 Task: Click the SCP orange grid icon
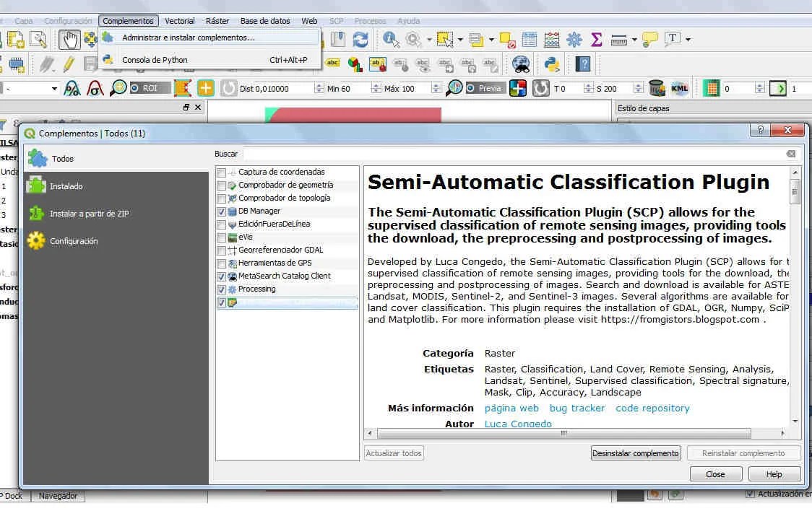tap(711, 89)
